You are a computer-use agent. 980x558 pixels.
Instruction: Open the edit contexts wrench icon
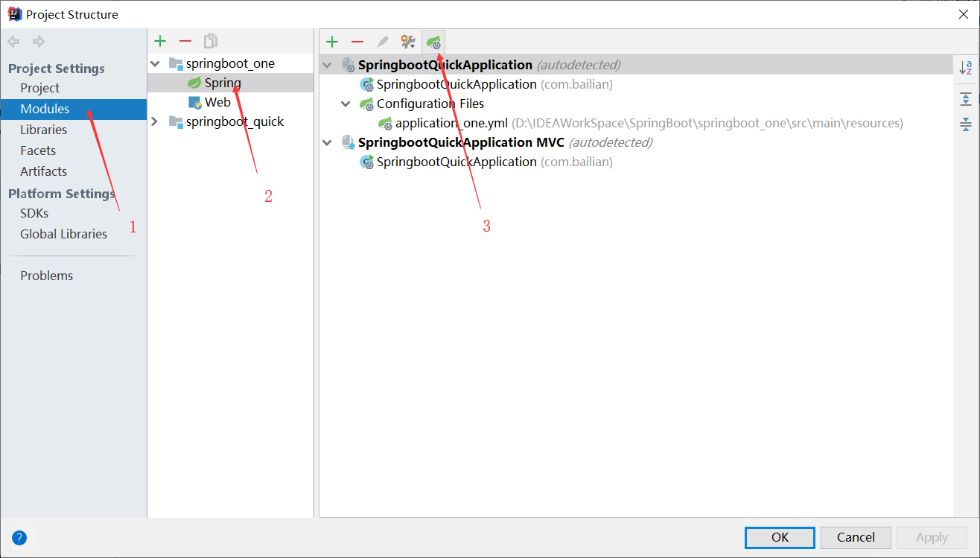pyautogui.click(x=407, y=41)
